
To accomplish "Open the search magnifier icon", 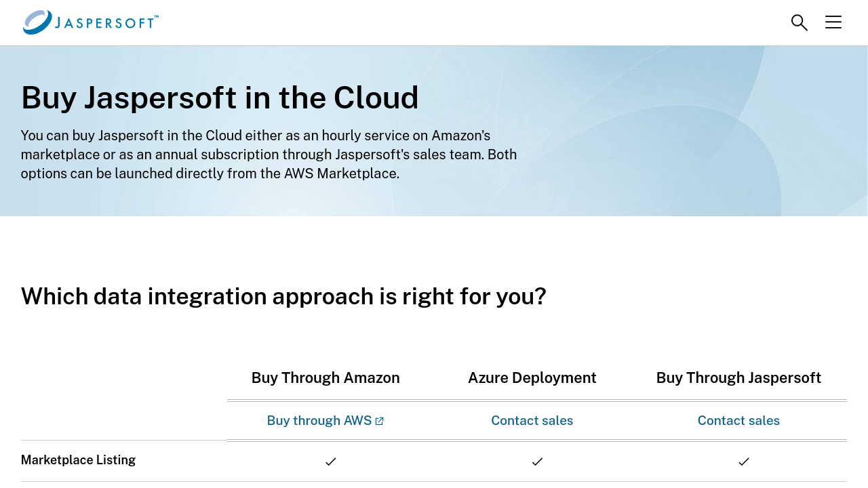I will [799, 22].
